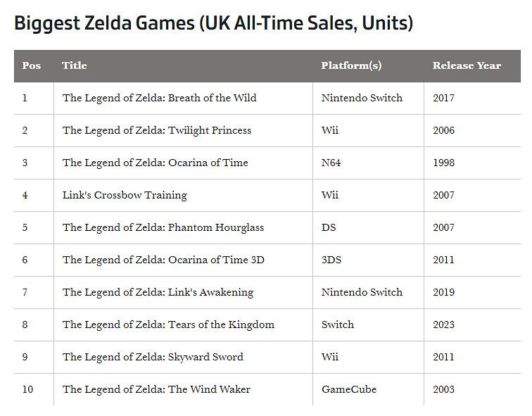This screenshot has height=416, width=532.
Task: Click the GameCube platform cell
Action: (x=348, y=389)
